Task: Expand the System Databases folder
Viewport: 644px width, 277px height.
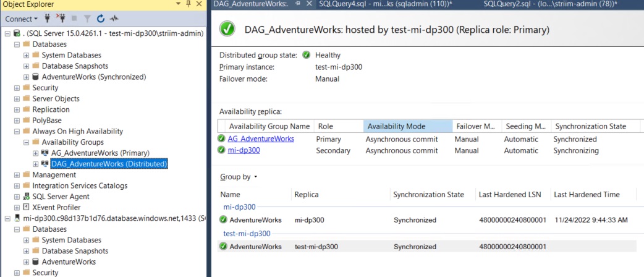Action: coord(27,56)
